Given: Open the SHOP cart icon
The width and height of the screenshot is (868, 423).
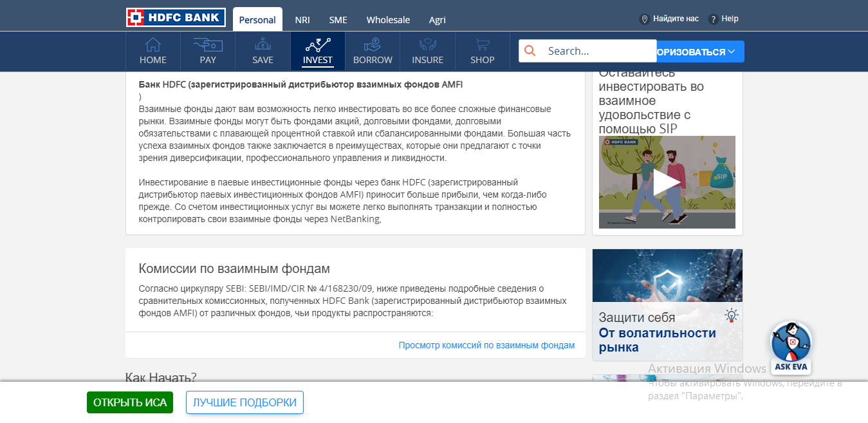Looking at the screenshot, I should pos(483,45).
